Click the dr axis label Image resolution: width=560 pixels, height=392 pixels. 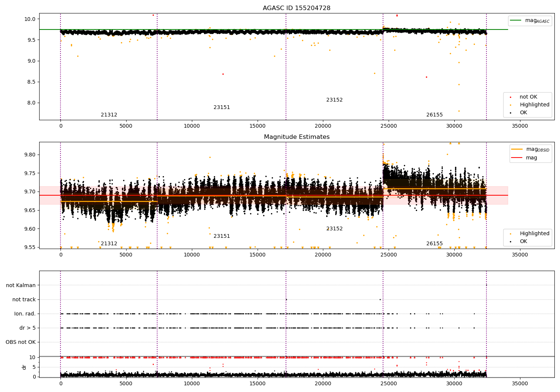(24, 367)
